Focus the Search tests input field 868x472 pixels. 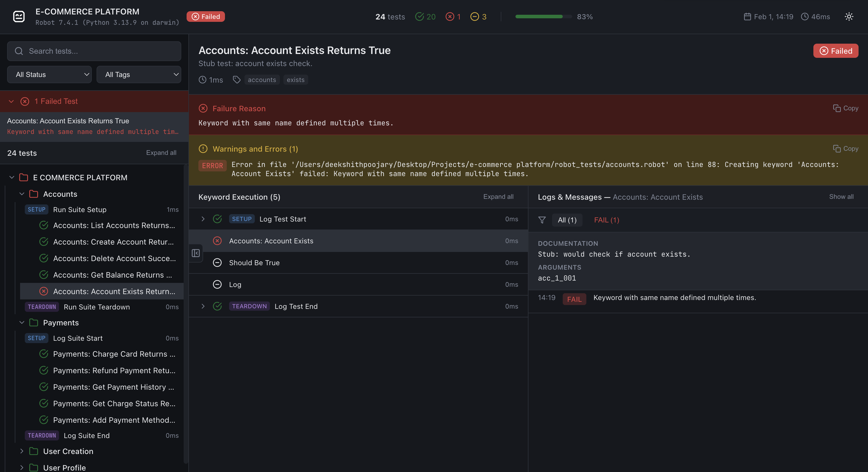94,51
